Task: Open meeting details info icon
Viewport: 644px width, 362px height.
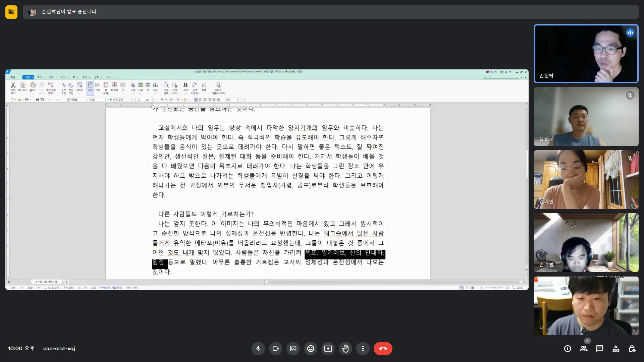Action: (x=568, y=349)
